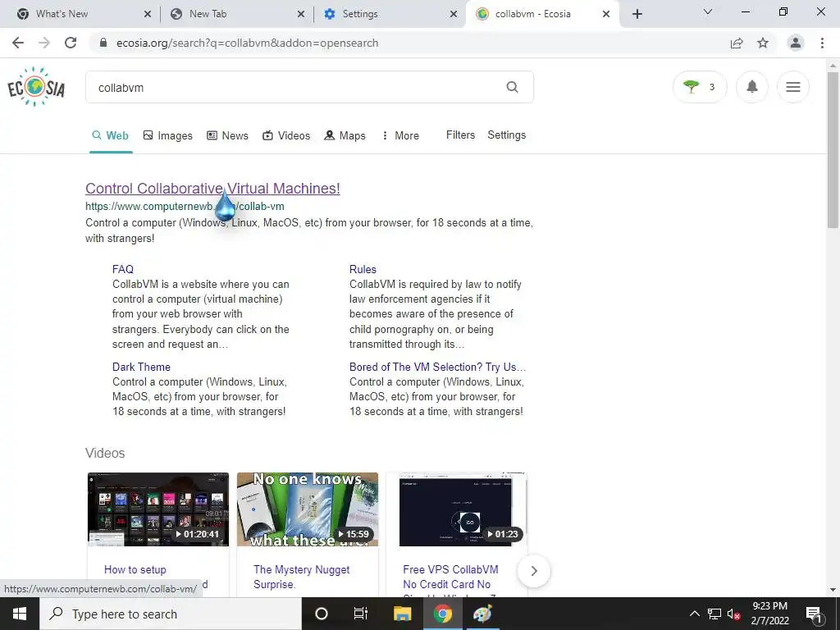This screenshot has width=840, height=630.
Task: Open Chrome's three-dot menu
Action: tap(822, 43)
